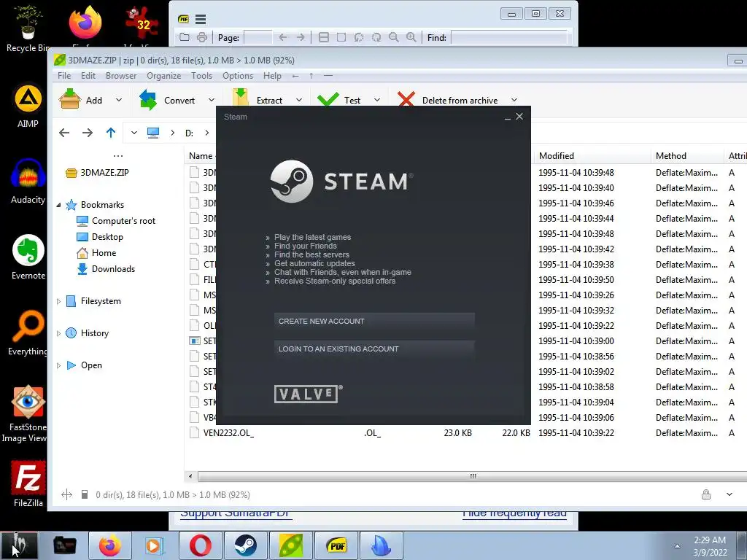Click the Page number field in SumatraPDF

pyautogui.click(x=258, y=37)
